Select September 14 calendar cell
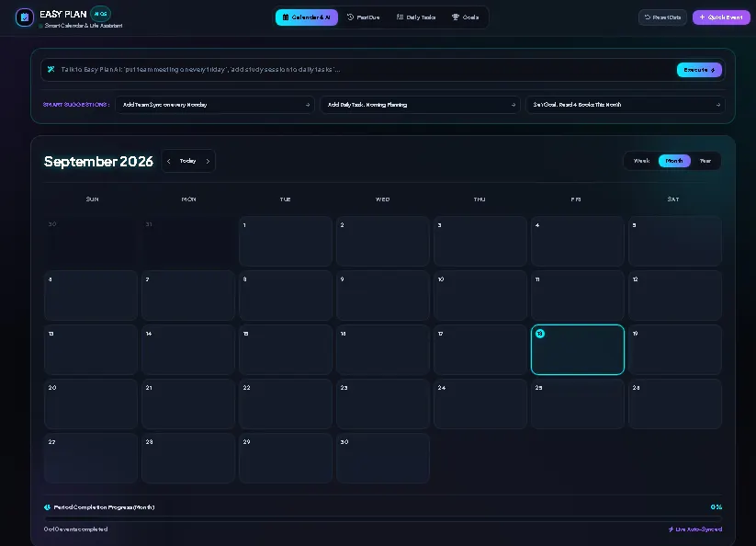Screen dimensions: 756x546 (x=188, y=349)
